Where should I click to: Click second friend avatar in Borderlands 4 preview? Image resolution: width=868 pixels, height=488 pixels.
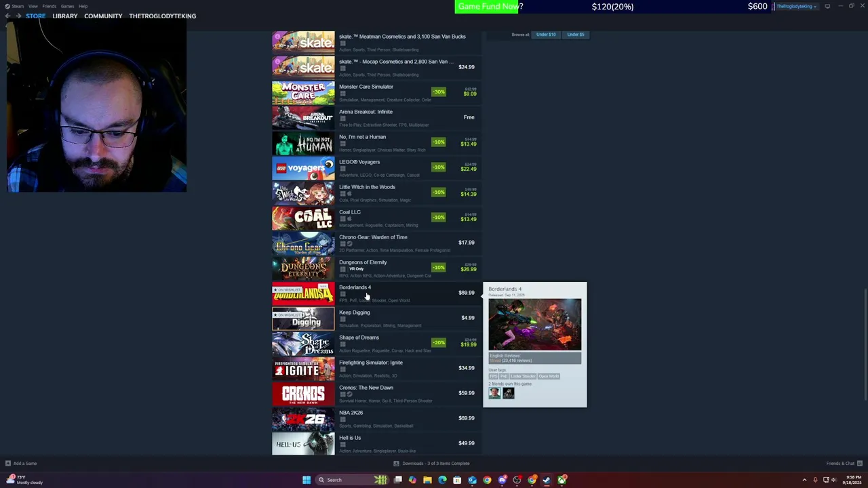508,393
